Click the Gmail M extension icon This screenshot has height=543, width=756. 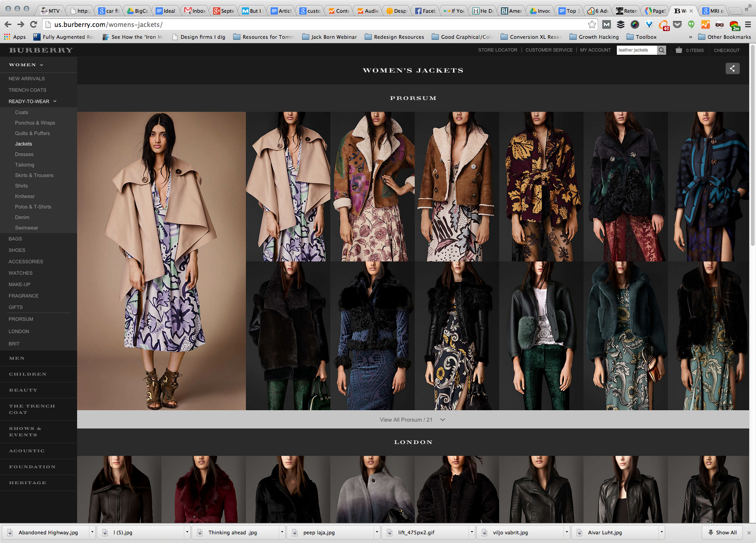[x=606, y=25]
